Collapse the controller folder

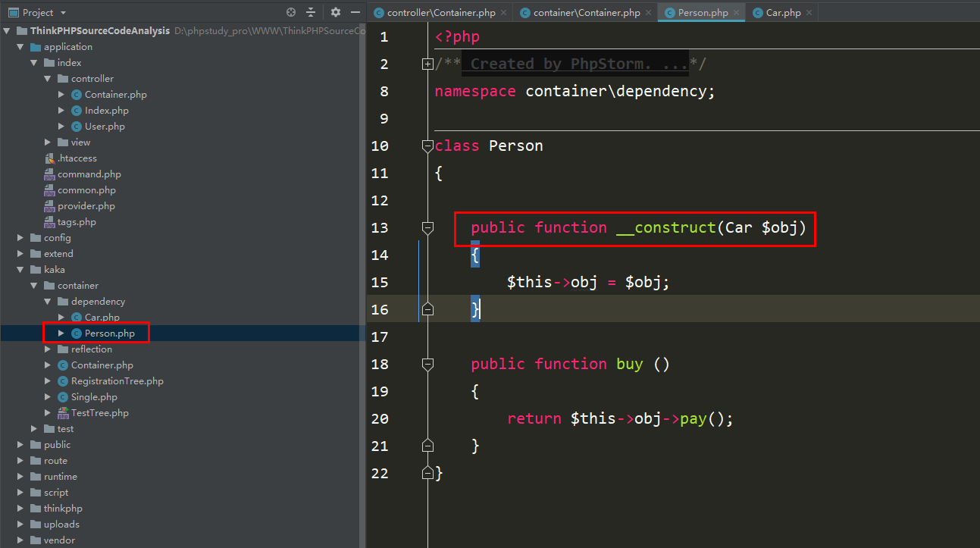[48, 79]
